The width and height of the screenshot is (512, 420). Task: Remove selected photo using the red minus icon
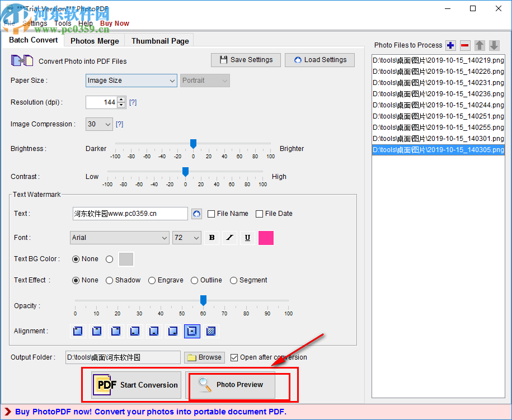(465, 45)
